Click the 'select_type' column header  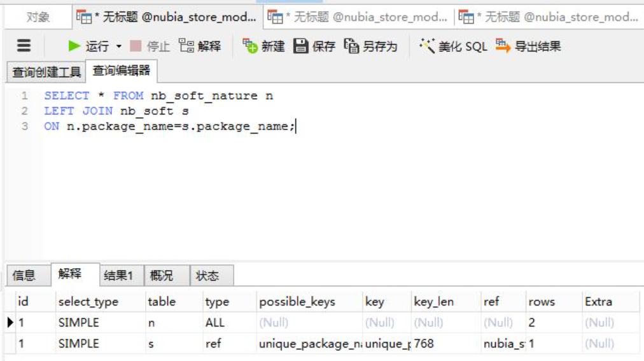pos(100,302)
